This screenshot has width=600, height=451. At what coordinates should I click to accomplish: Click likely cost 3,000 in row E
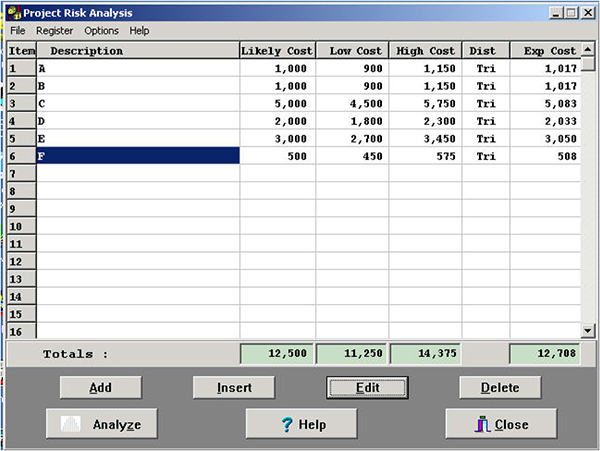(x=277, y=138)
